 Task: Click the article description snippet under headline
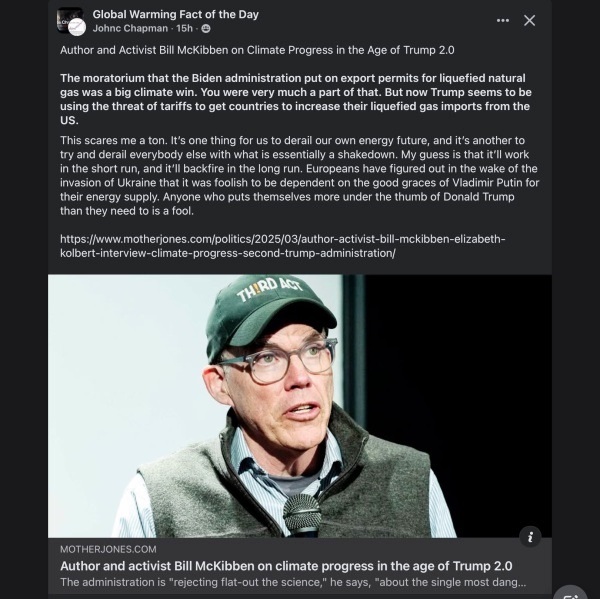292,582
